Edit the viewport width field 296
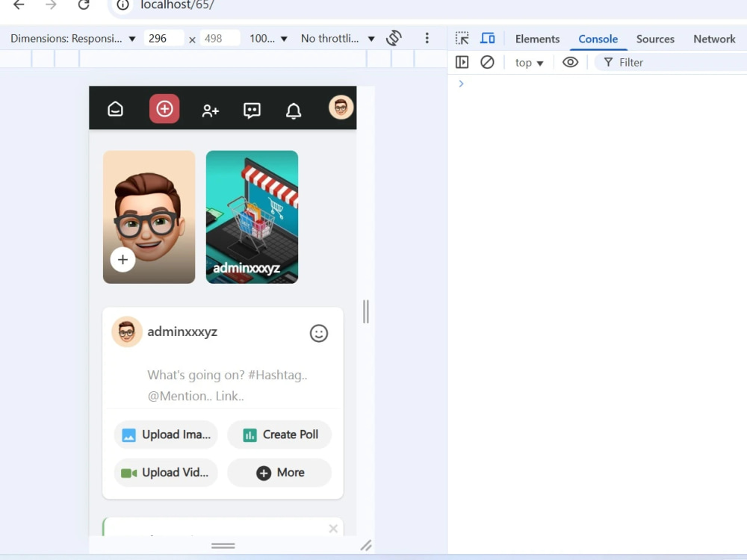 coord(164,39)
